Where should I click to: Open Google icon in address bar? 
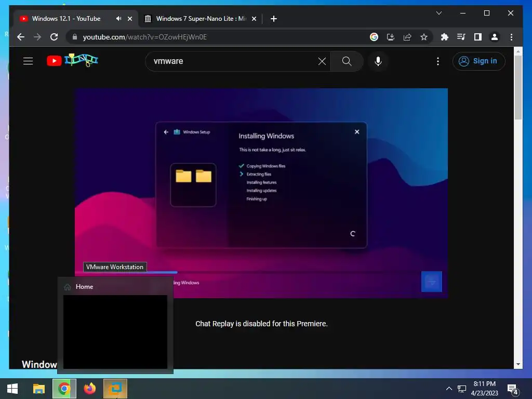[x=374, y=37]
